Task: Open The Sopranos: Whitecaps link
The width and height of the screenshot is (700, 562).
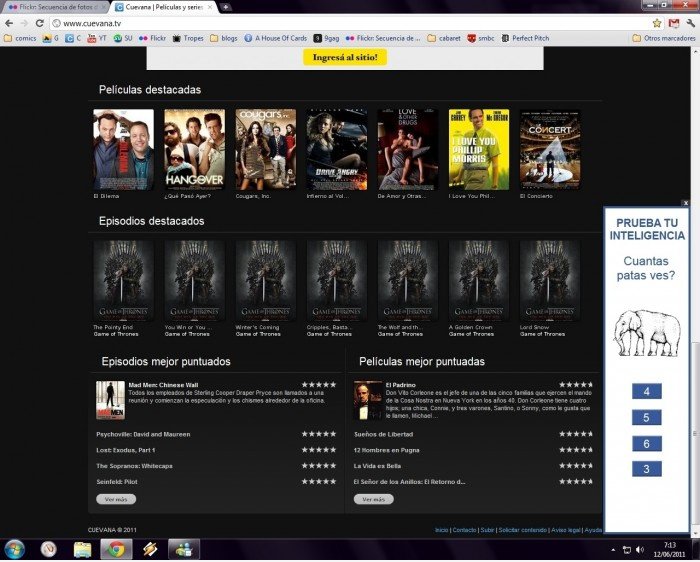Action: (x=134, y=466)
